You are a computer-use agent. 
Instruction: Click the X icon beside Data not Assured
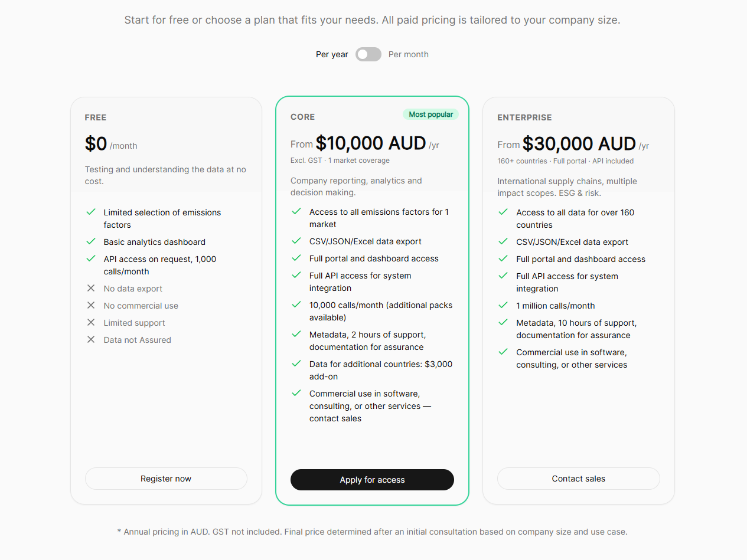91,339
